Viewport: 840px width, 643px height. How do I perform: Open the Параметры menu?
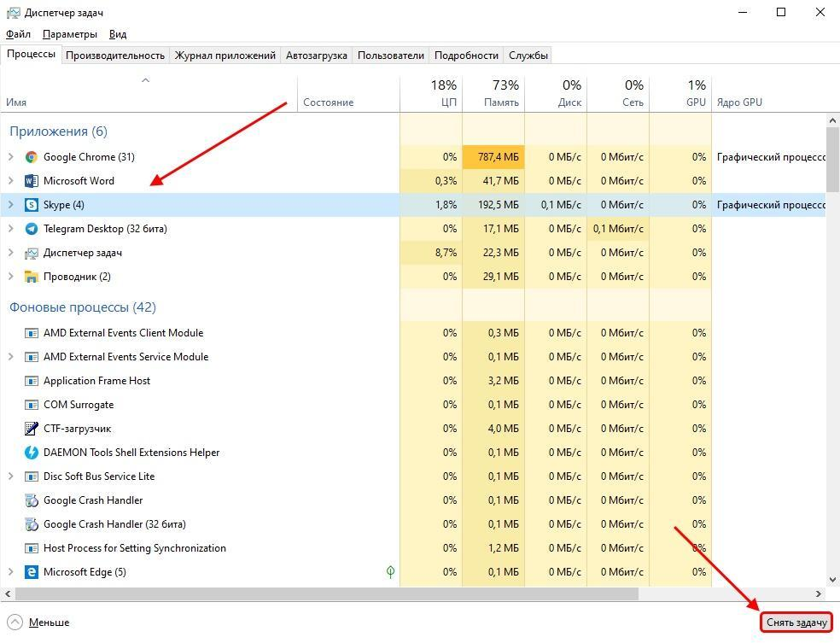tap(70, 34)
